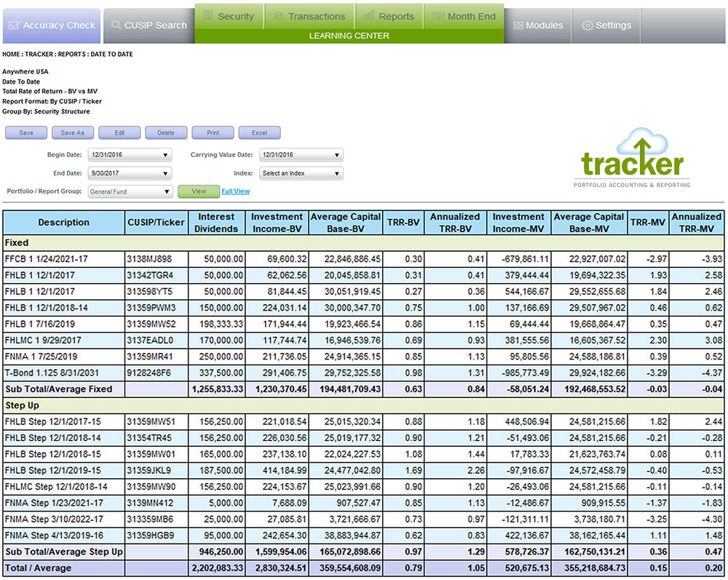Click the Modules grid icon

(x=518, y=25)
